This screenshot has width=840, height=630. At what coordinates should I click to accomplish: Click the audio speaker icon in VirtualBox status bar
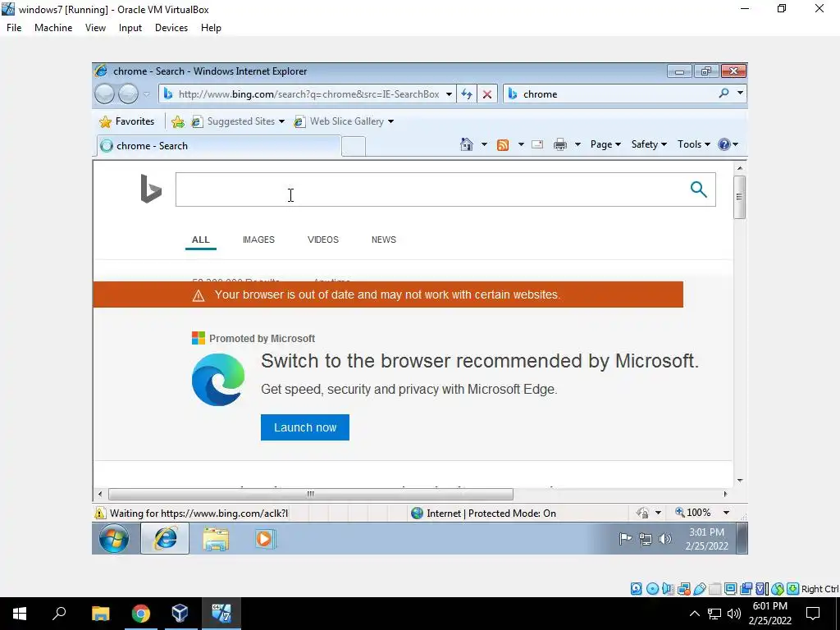668,589
